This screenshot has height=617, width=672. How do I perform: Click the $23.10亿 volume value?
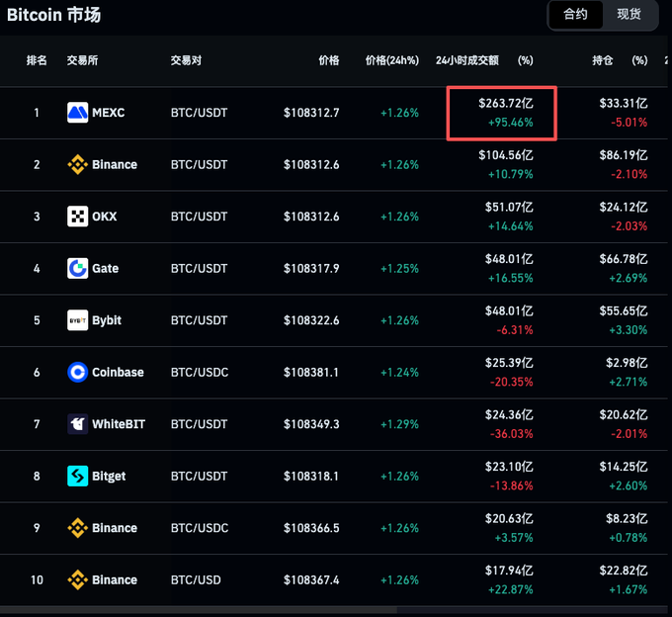[x=509, y=467]
